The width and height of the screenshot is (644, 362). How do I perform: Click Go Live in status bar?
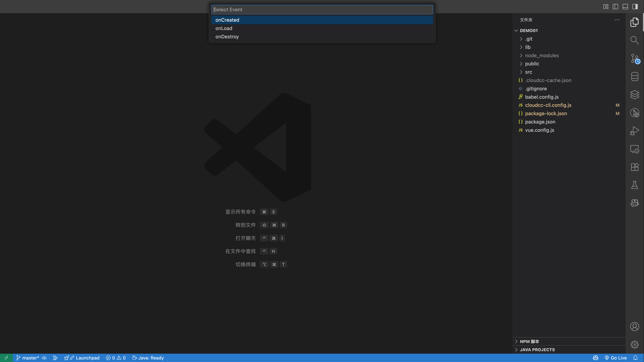tap(615, 358)
